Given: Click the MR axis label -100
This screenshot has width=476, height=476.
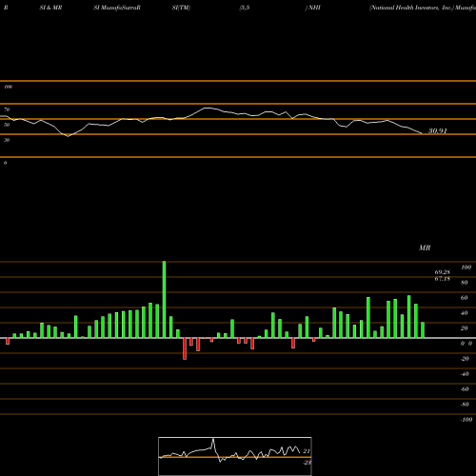Looking at the screenshot, I should pyautogui.click(x=466, y=420).
